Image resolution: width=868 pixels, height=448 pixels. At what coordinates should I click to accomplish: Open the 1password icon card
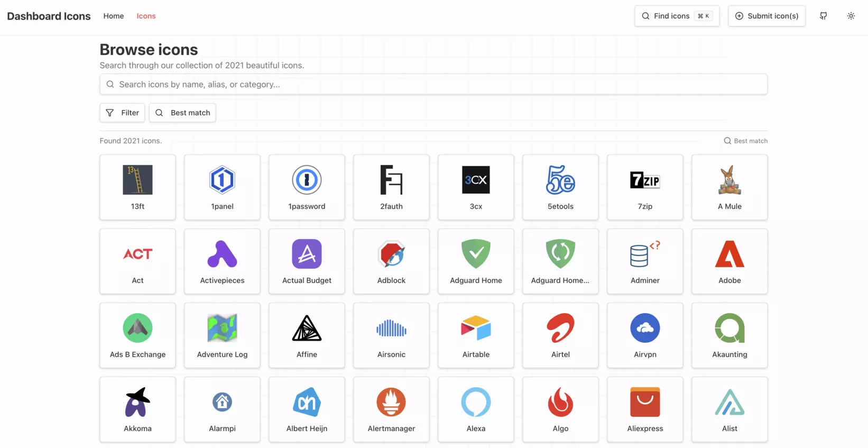pos(307,187)
